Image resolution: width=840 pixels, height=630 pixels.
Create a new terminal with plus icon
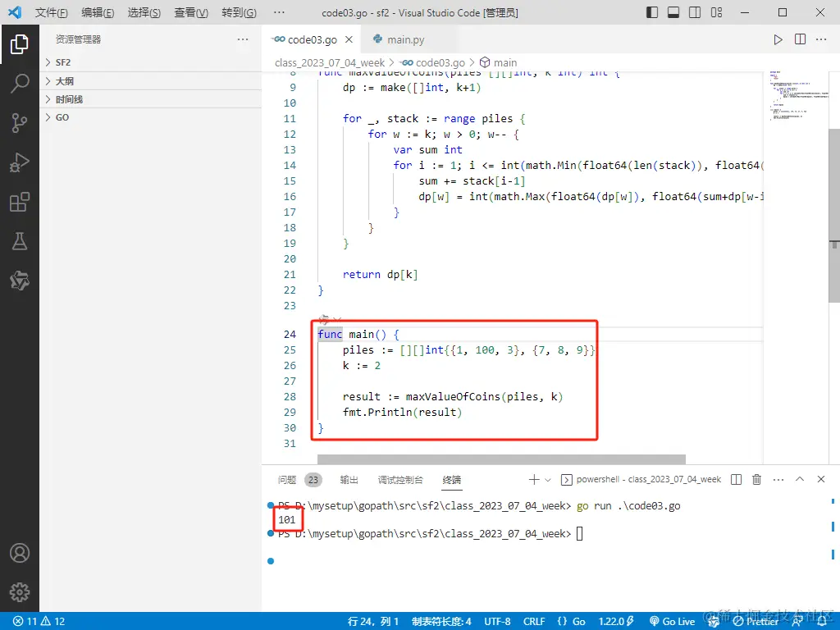pos(533,479)
